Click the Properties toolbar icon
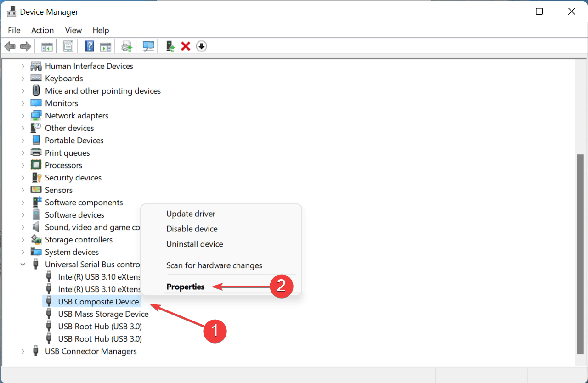This screenshot has height=383, width=588. click(x=68, y=46)
